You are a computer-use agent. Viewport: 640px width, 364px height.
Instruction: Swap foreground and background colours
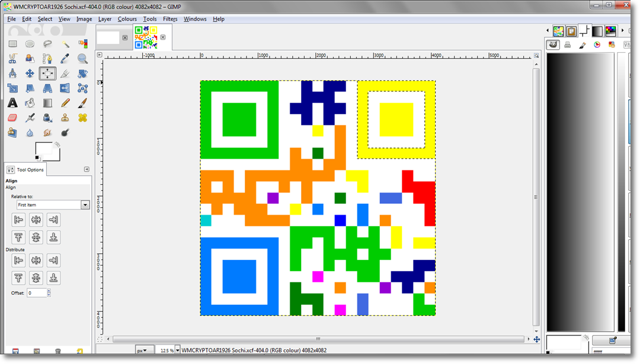57,144
